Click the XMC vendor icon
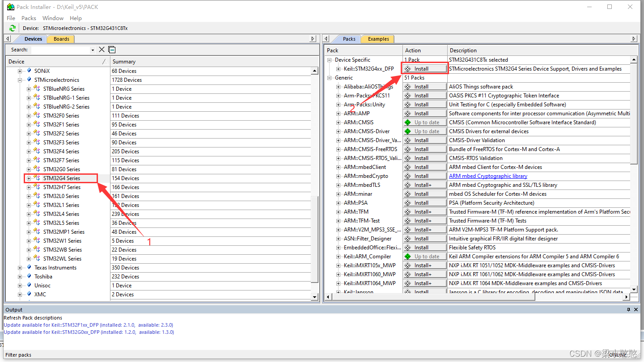The width and height of the screenshot is (644, 362). (x=29, y=294)
